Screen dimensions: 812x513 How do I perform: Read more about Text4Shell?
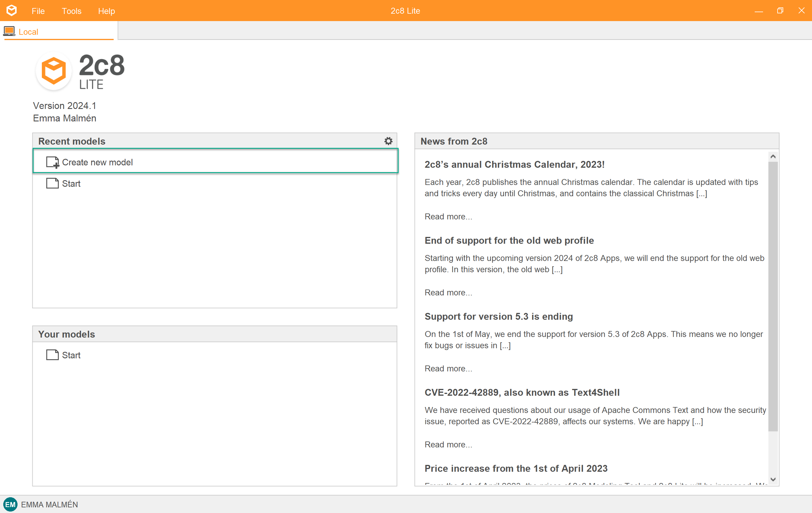[448, 444]
